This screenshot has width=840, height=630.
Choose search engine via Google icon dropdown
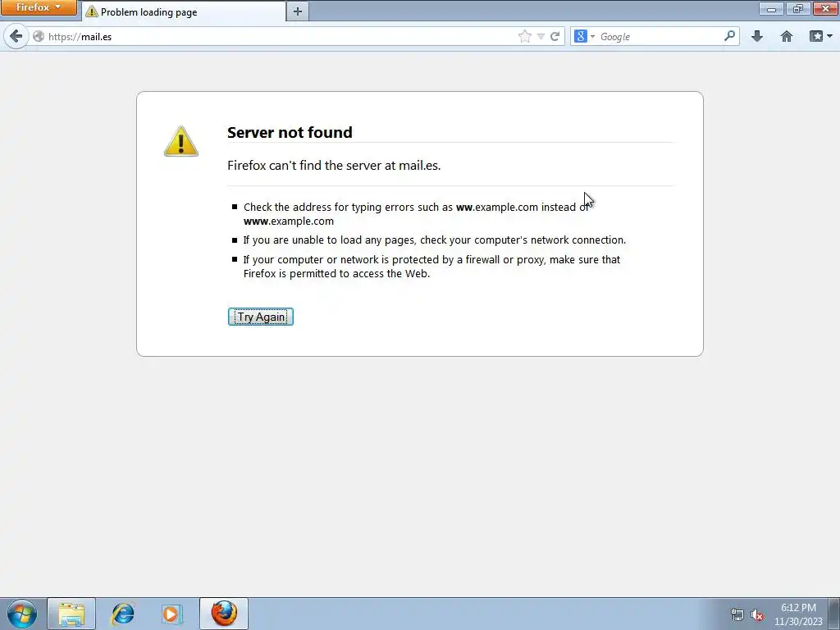(584, 36)
